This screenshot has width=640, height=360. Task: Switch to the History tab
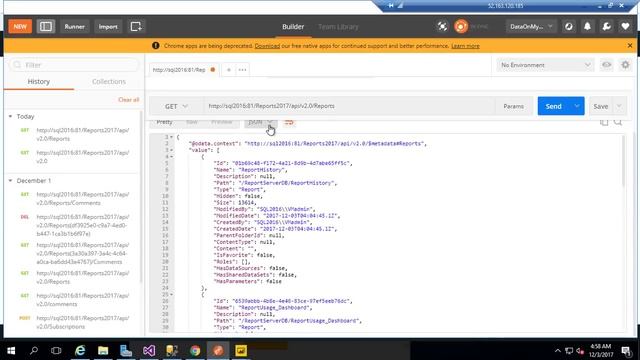[39, 82]
